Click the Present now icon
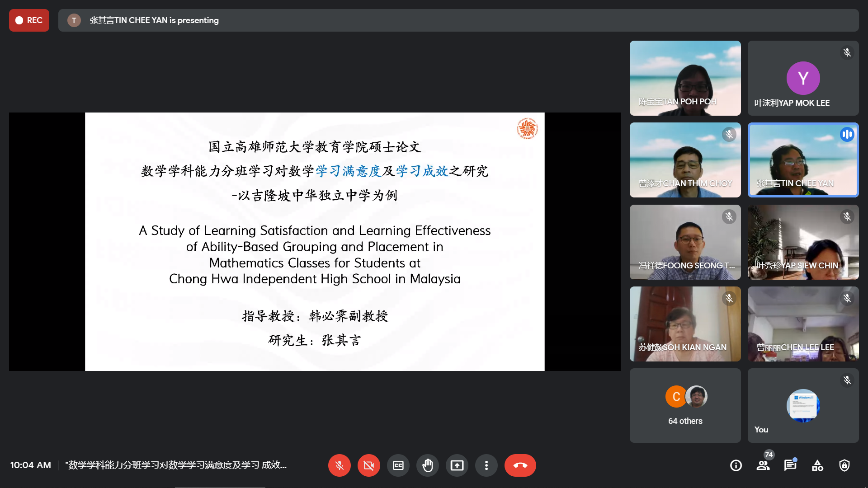 pos(457,465)
